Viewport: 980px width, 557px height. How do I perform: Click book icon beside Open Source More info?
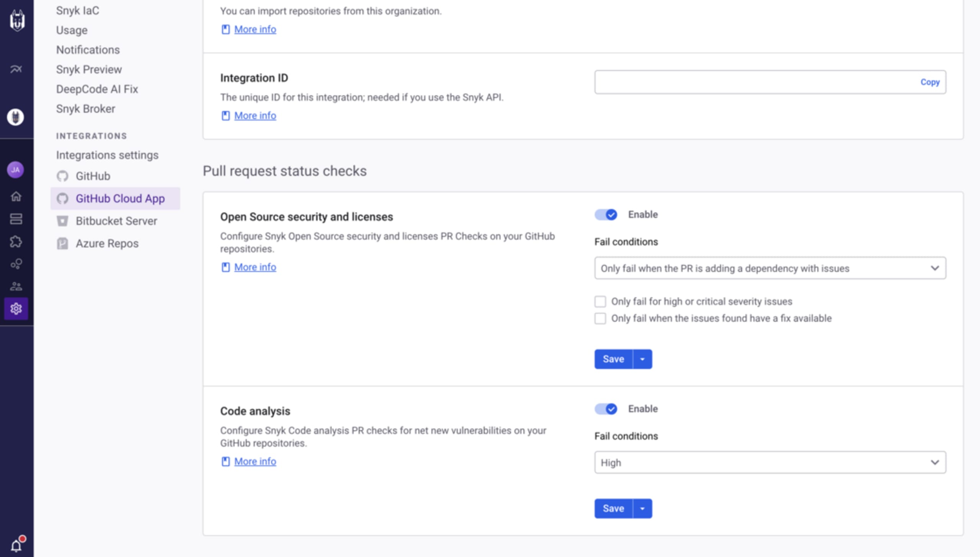225,267
